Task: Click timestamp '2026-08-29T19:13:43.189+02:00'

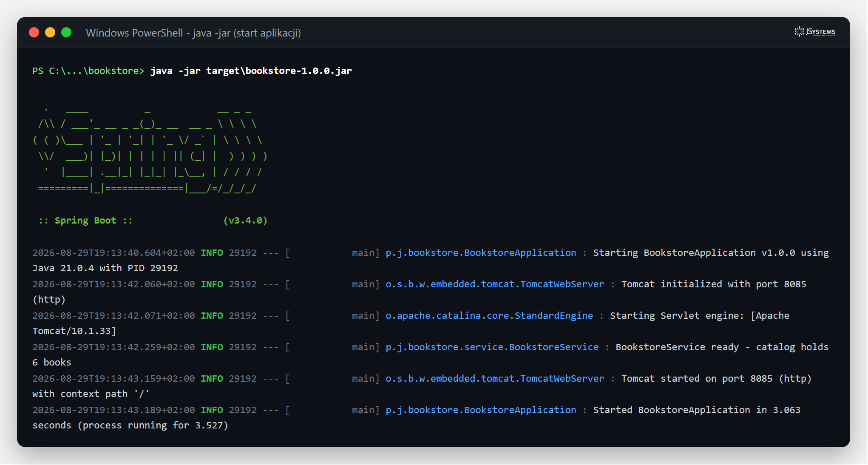Action: (x=113, y=410)
